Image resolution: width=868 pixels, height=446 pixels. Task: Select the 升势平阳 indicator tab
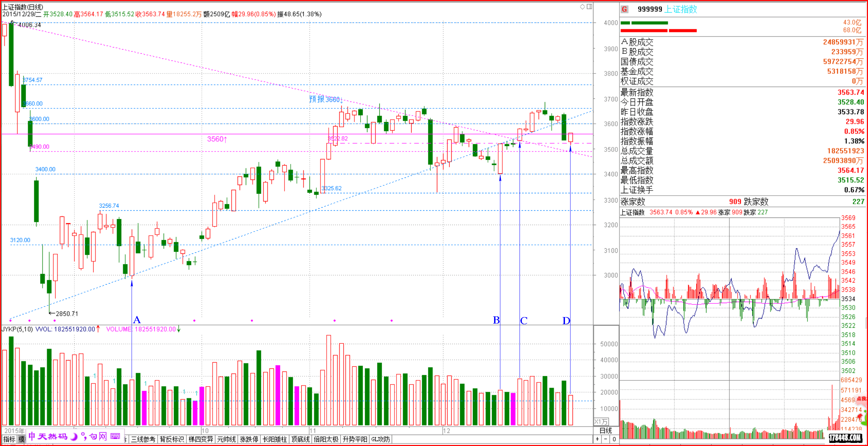pos(355,439)
